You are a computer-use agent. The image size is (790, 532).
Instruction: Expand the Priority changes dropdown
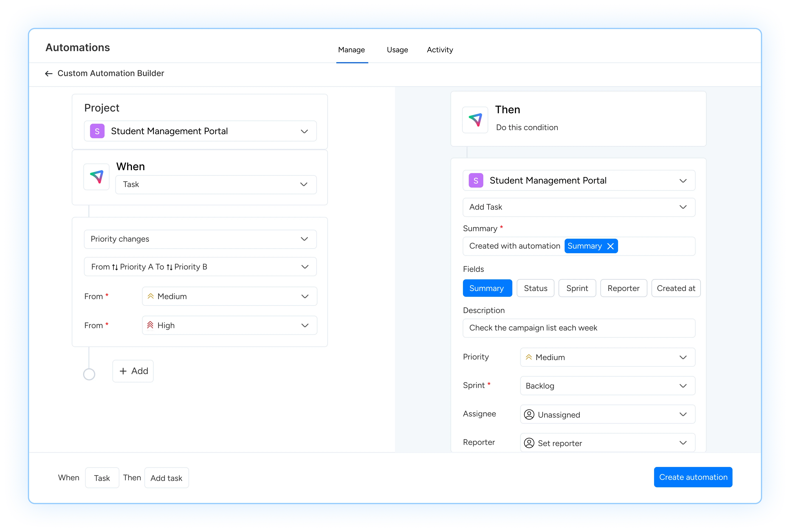click(x=200, y=239)
